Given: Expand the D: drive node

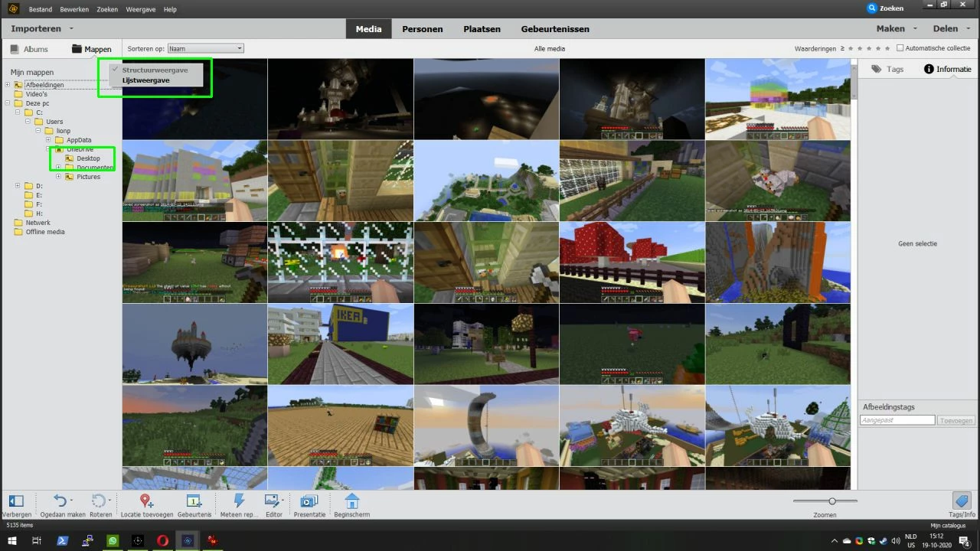Looking at the screenshot, I should tap(18, 186).
